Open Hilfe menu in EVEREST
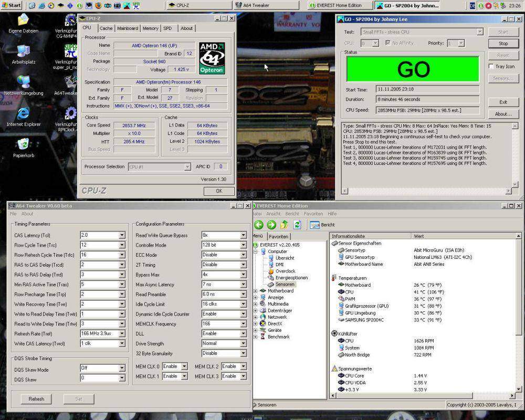525x420 pixels. point(332,214)
